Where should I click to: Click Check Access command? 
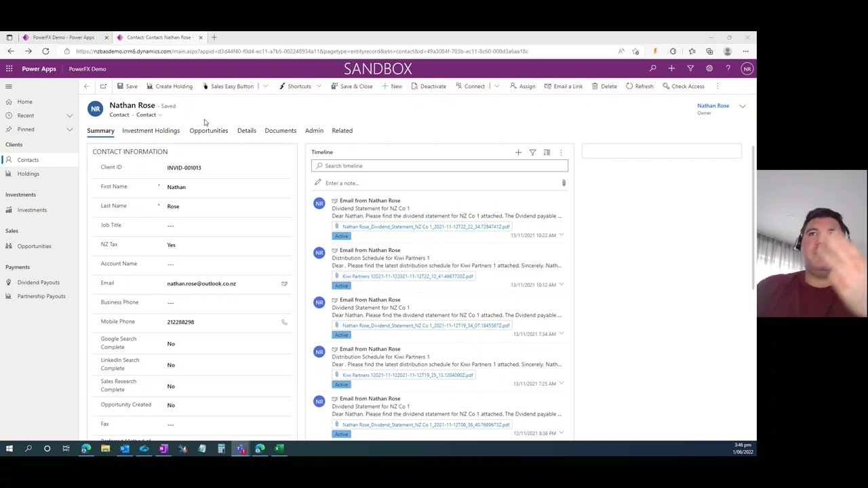(x=683, y=86)
